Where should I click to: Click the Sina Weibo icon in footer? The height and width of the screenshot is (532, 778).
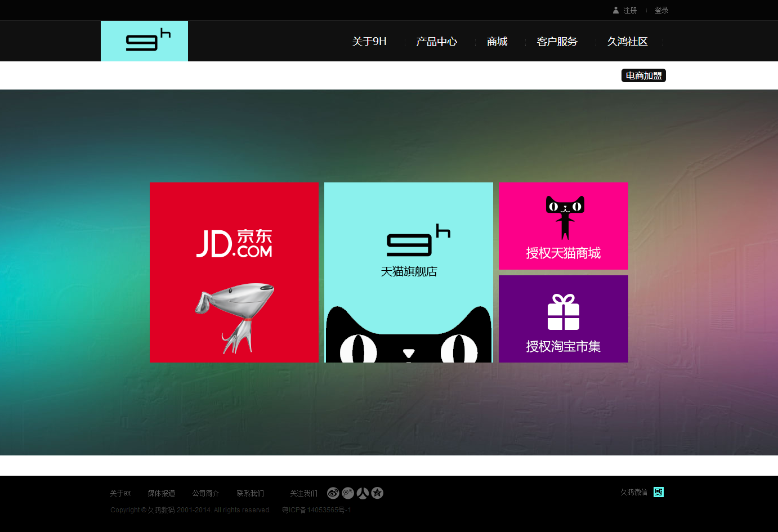click(333, 493)
